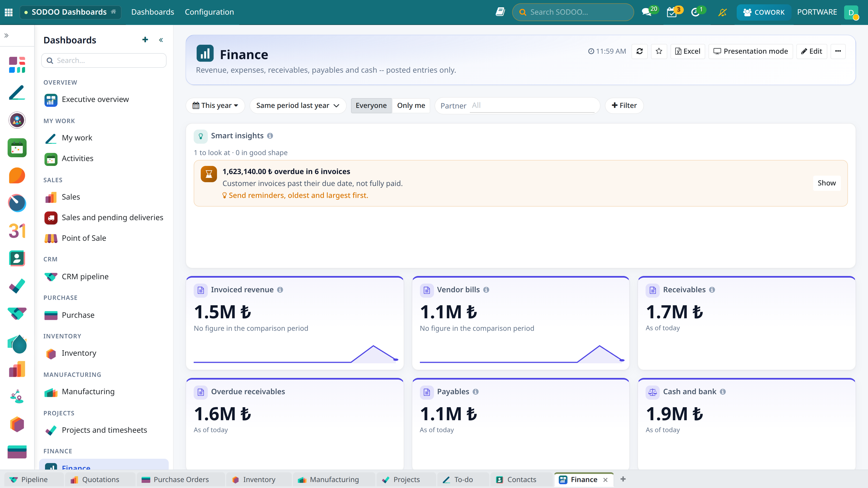Export dashboard with Excel button

pyautogui.click(x=688, y=51)
